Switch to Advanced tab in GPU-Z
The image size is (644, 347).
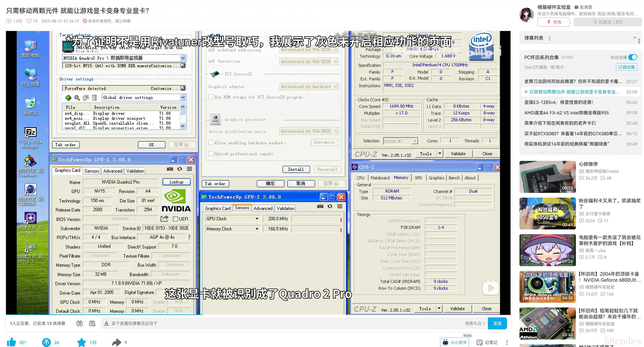(113, 171)
